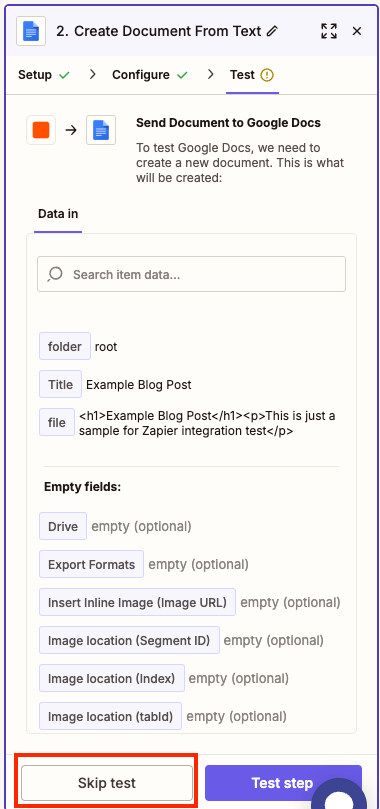
Task: Click the Example Blog Post title value
Action: pyautogui.click(x=139, y=384)
